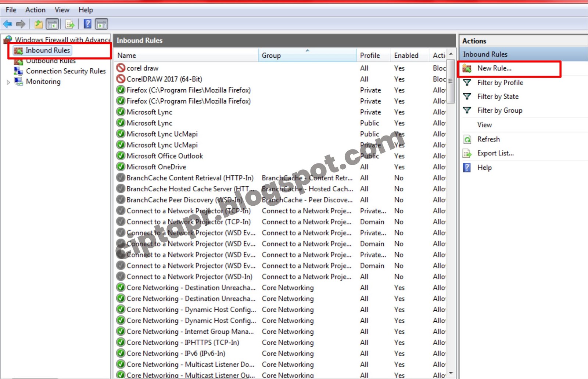Expand the Monitoring tree node arrow
The image size is (588, 379).
click(8, 82)
